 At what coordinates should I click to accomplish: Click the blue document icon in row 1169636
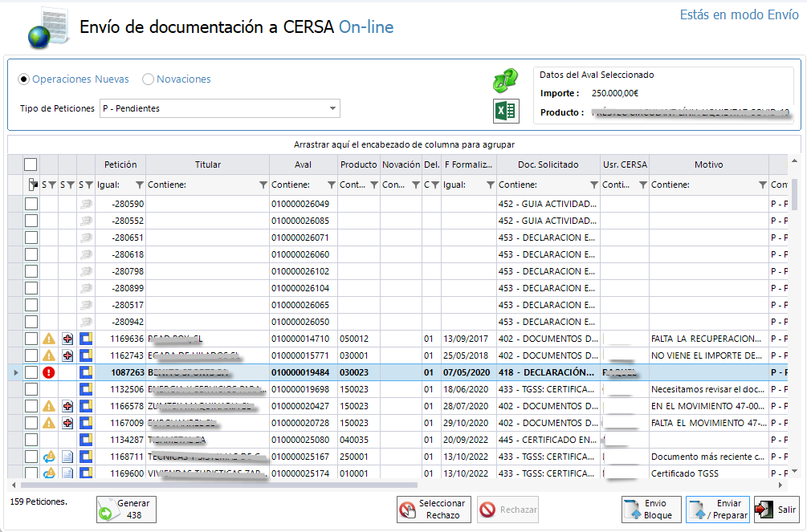(86, 339)
